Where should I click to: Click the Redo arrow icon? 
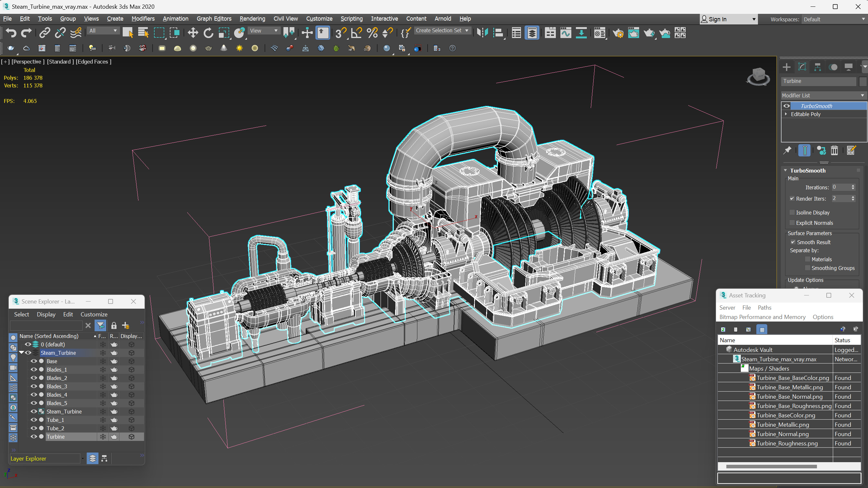26,33
